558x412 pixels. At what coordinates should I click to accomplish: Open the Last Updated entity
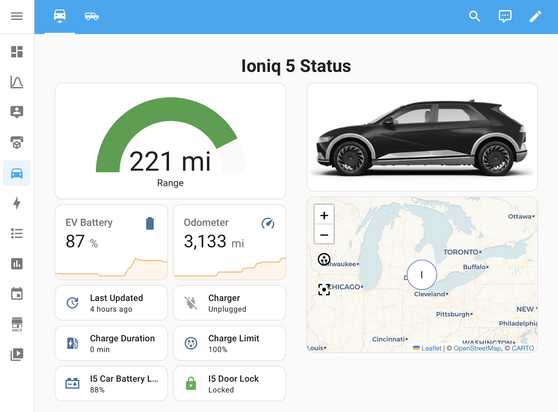click(x=111, y=303)
